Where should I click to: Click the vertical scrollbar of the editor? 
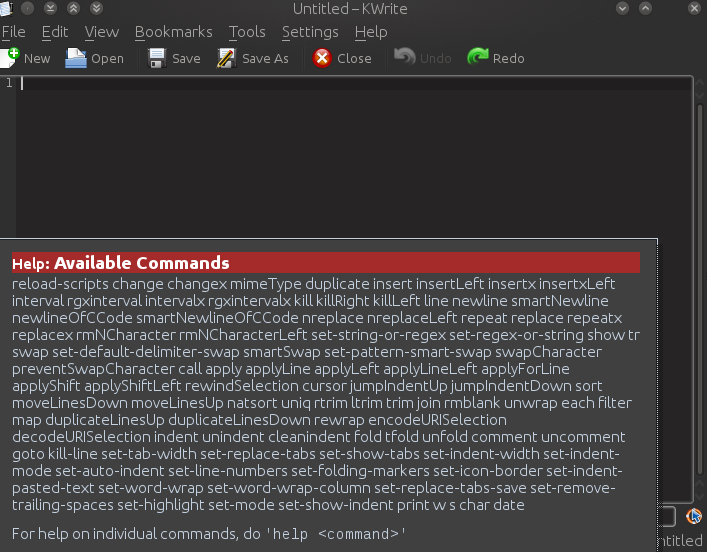tap(699, 289)
